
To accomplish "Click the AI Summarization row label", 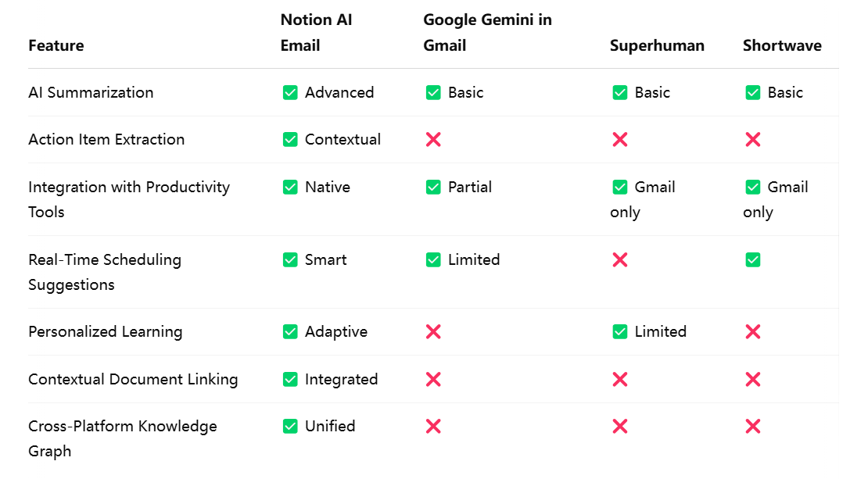I will point(91,92).
